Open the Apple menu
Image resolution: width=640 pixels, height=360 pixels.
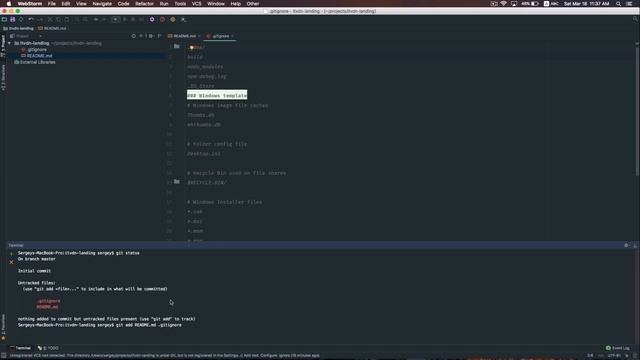9,4
